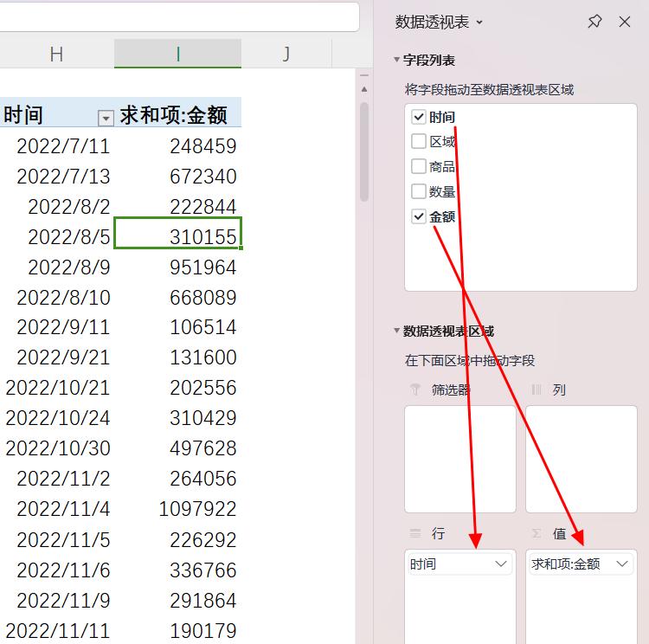Select cell with date 2022/11/5

coord(57,539)
